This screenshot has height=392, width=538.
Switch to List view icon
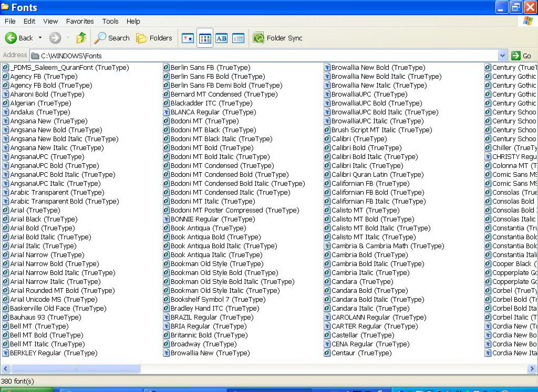[205, 38]
